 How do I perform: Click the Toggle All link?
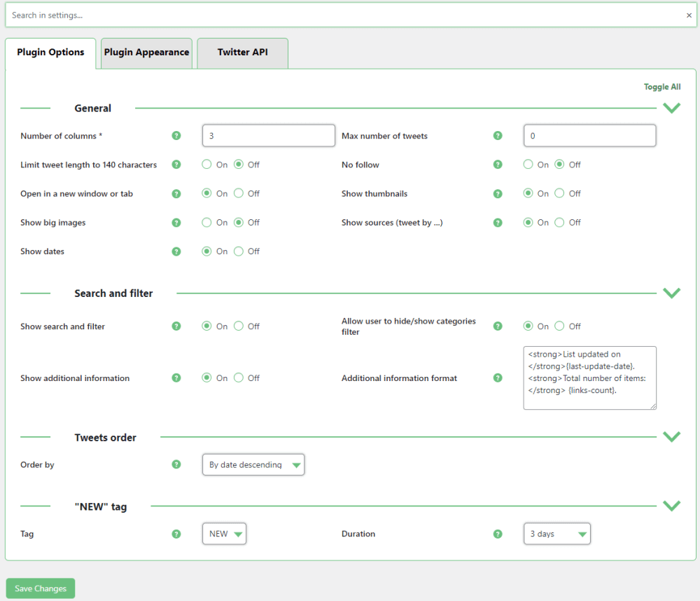(x=661, y=87)
